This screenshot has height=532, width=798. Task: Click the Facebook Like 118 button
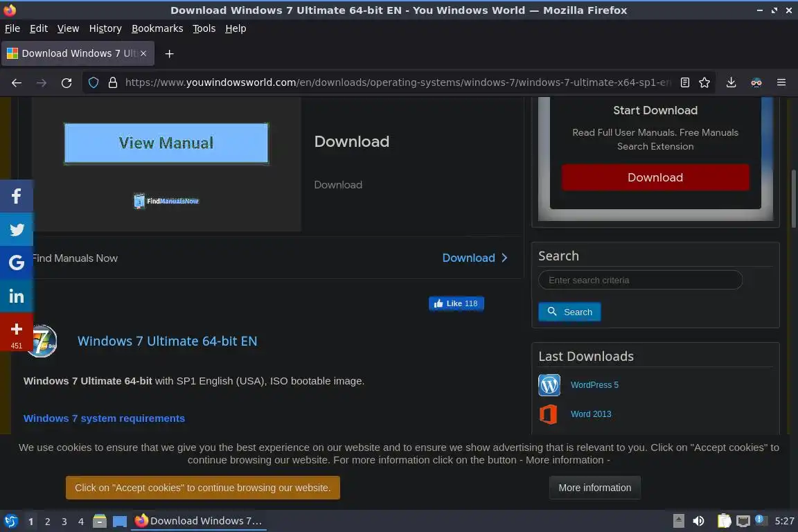click(x=456, y=303)
